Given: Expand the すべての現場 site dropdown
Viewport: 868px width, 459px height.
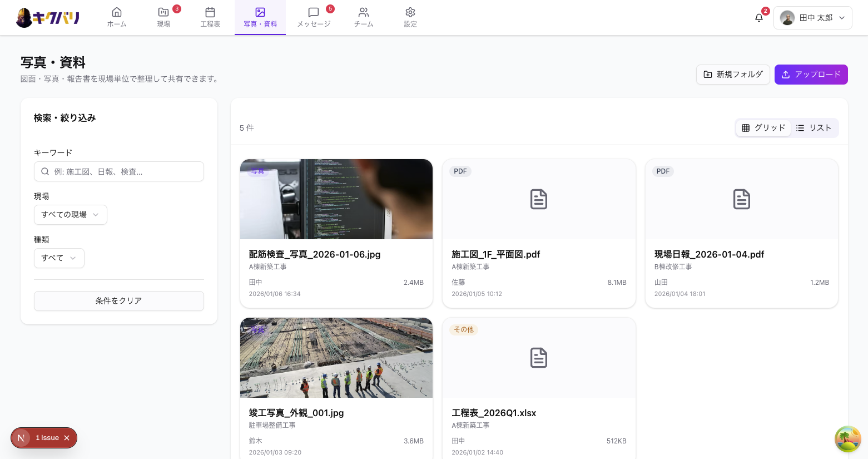Looking at the screenshot, I should (71, 215).
